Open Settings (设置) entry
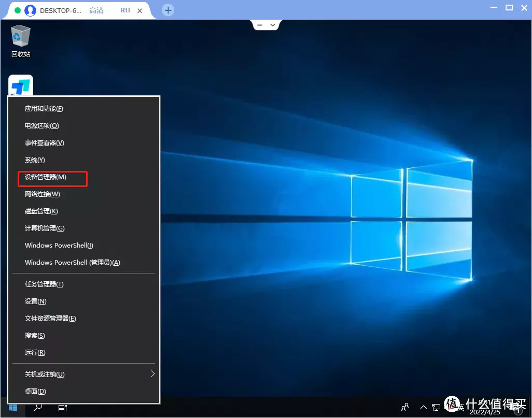Viewport: 532px width, 418px height. tap(83, 301)
